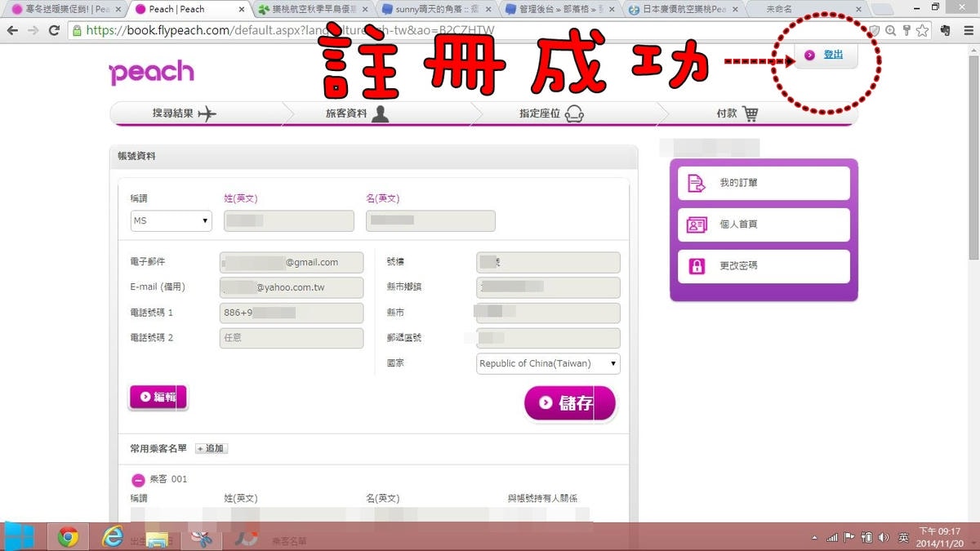This screenshot has width=980, height=551.
Task: Bookmark page with the star icon
Action: point(922,30)
